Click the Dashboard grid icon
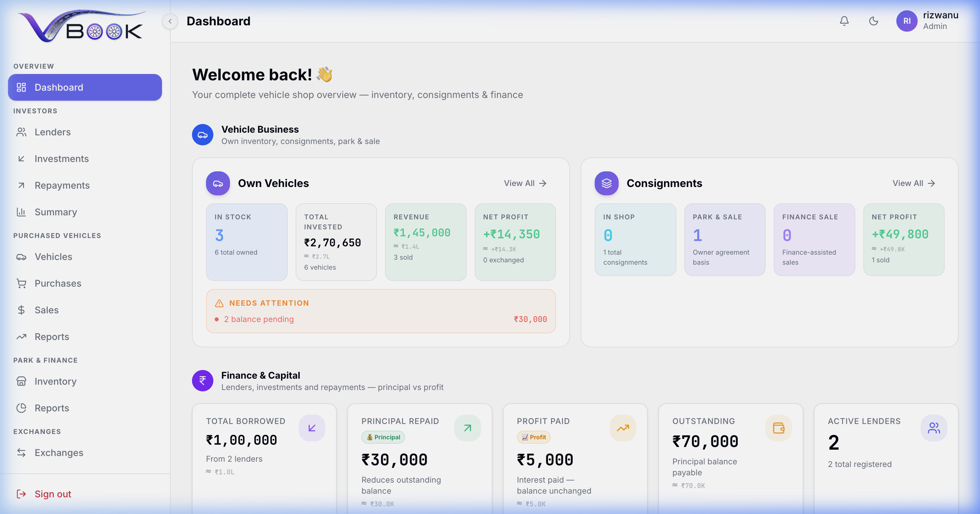The image size is (980, 514). pos(21,87)
